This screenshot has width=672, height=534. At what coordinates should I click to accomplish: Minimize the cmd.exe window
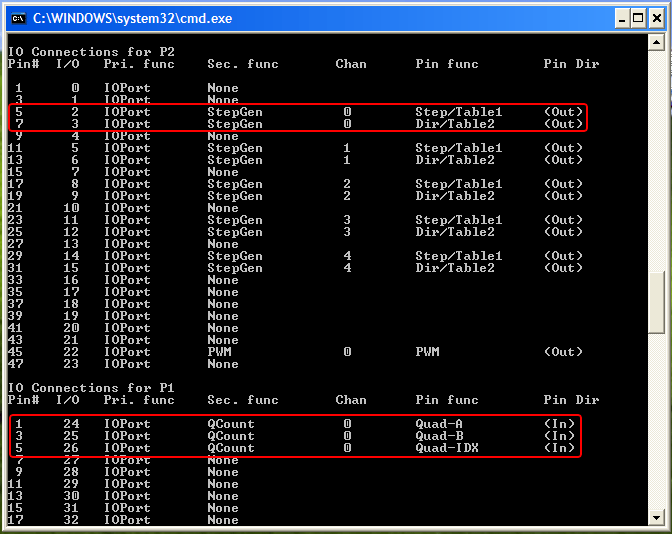[622, 18]
